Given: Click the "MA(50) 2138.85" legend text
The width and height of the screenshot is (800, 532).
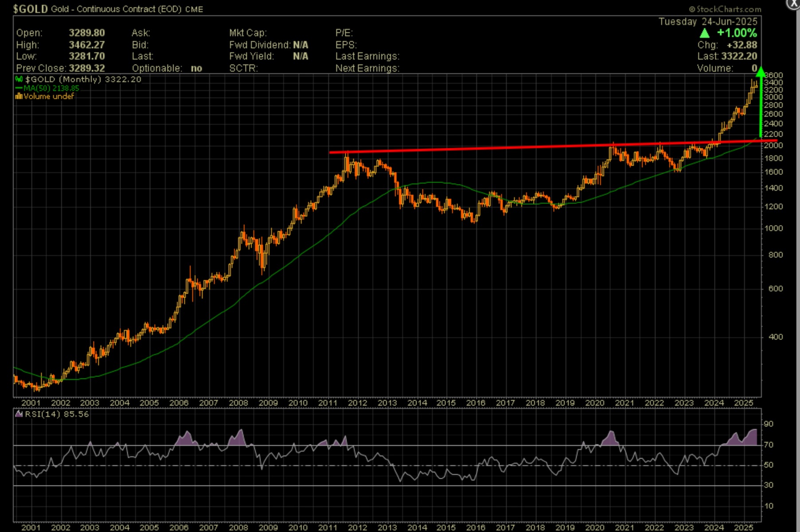Looking at the screenshot, I should [x=51, y=88].
